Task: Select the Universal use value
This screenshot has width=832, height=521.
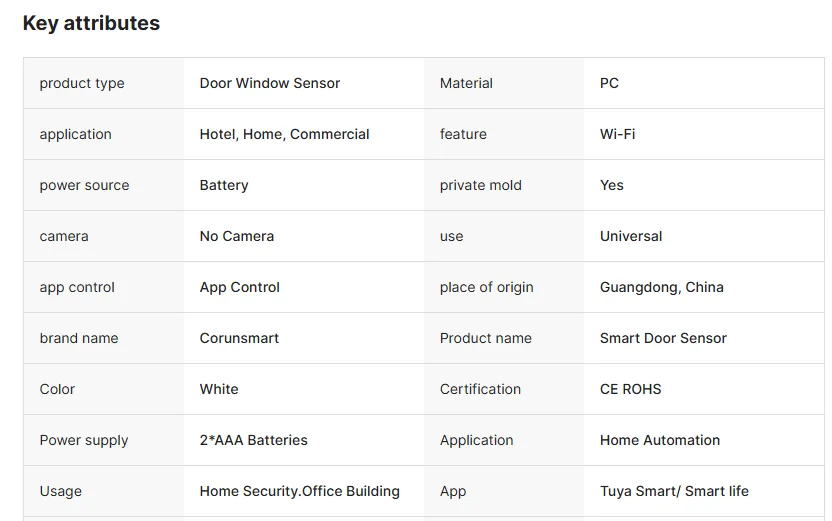Action: (631, 236)
